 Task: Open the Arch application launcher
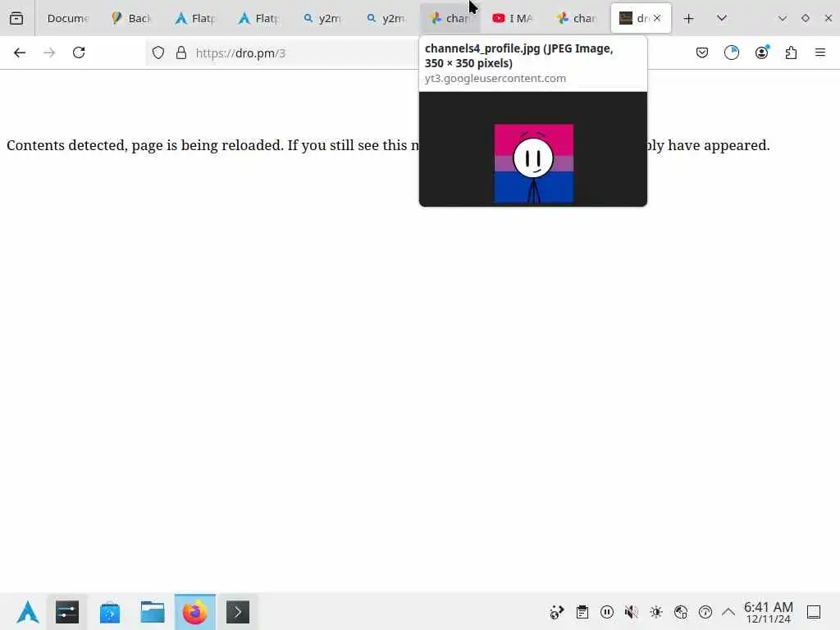tap(27, 612)
